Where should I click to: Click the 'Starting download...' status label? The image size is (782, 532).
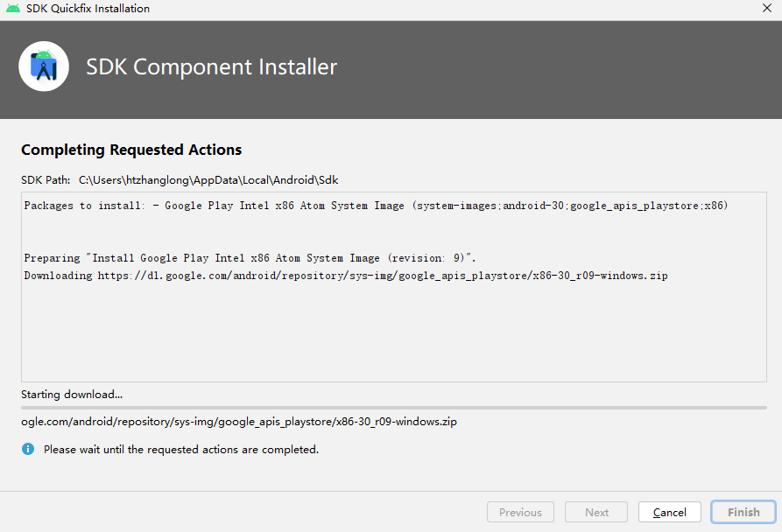pos(72,395)
